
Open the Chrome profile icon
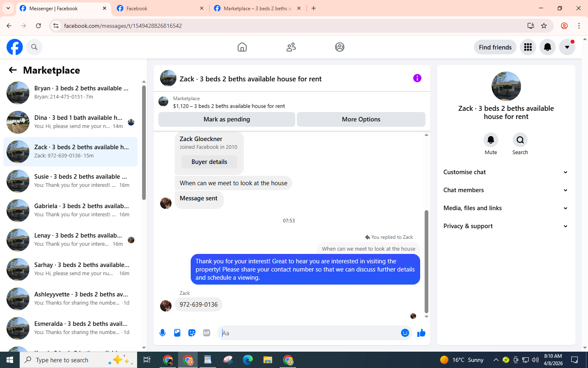(564, 26)
